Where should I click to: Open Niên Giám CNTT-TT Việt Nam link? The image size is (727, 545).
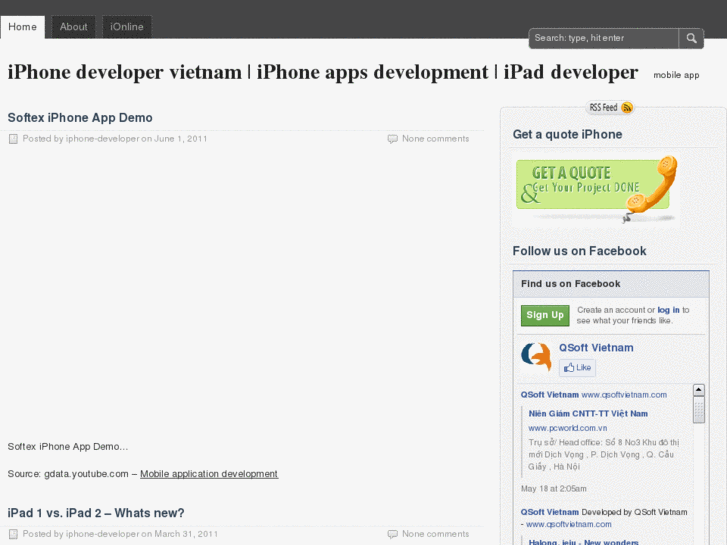click(x=588, y=413)
